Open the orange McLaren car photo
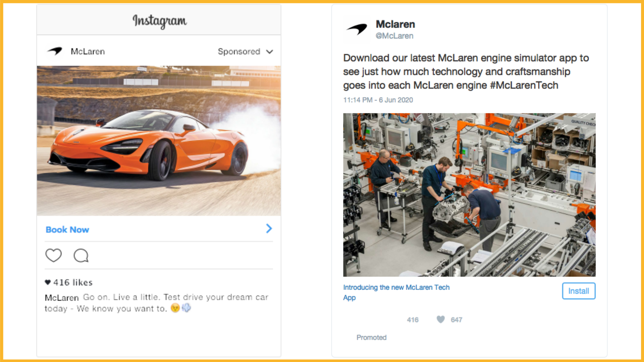This screenshot has width=644, height=362. 159,140
